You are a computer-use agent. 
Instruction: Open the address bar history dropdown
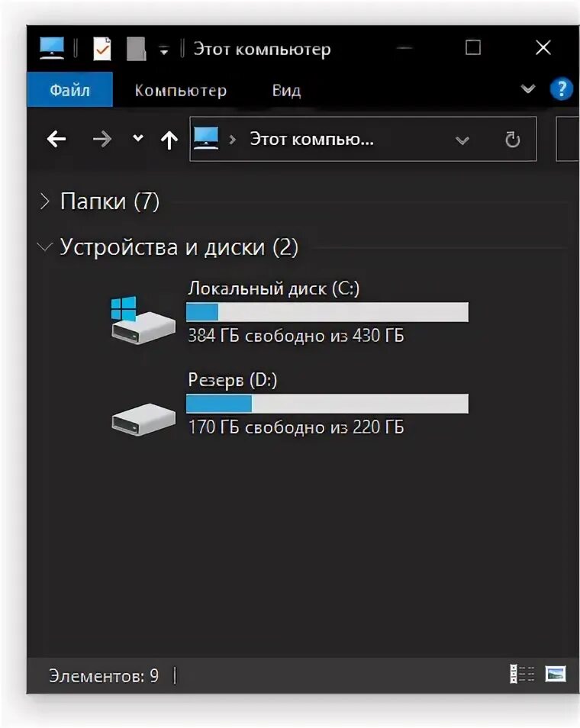[462, 140]
